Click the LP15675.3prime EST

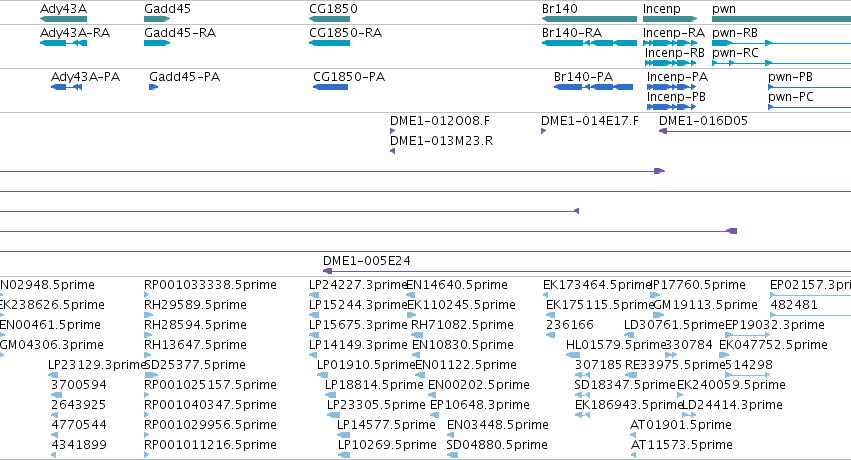[x=358, y=325]
